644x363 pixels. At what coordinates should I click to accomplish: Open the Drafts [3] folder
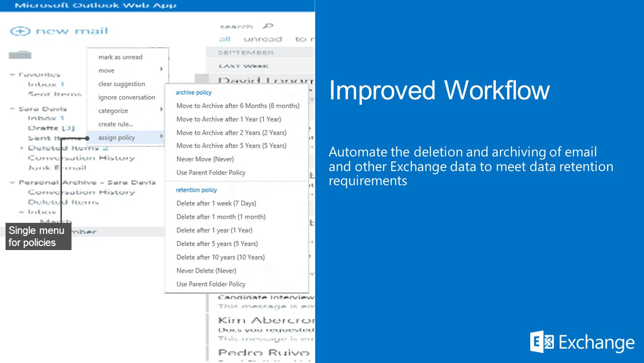pos(51,129)
